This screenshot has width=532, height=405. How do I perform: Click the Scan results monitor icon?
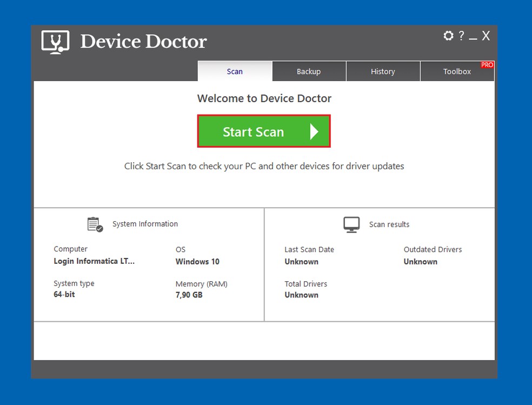[351, 224]
